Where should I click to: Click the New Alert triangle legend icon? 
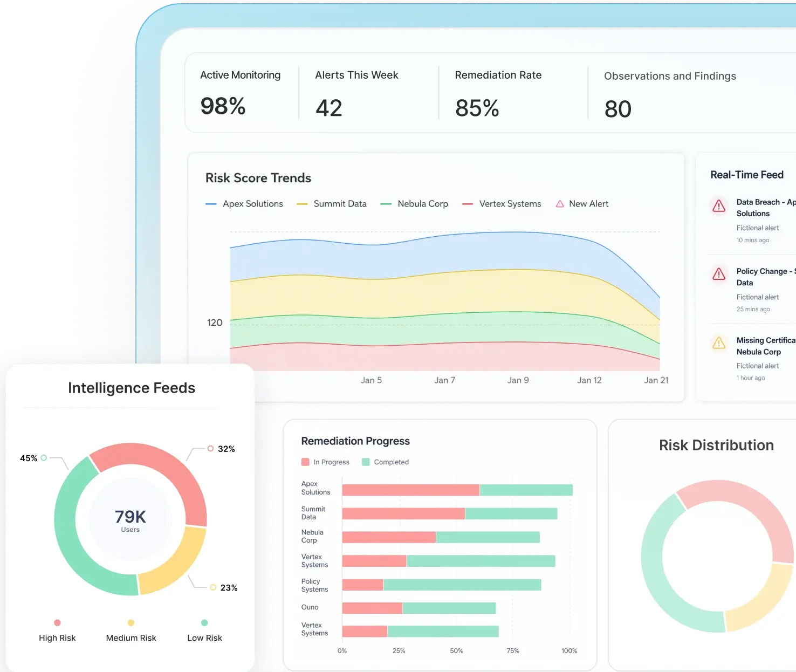pos(560,204)
